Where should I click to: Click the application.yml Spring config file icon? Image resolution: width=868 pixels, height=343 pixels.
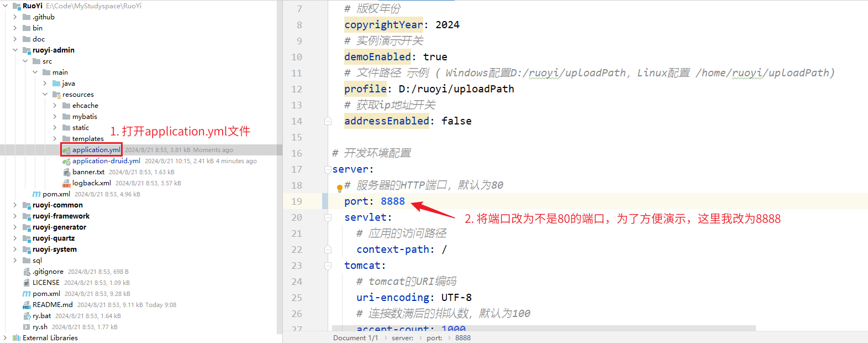66,150
